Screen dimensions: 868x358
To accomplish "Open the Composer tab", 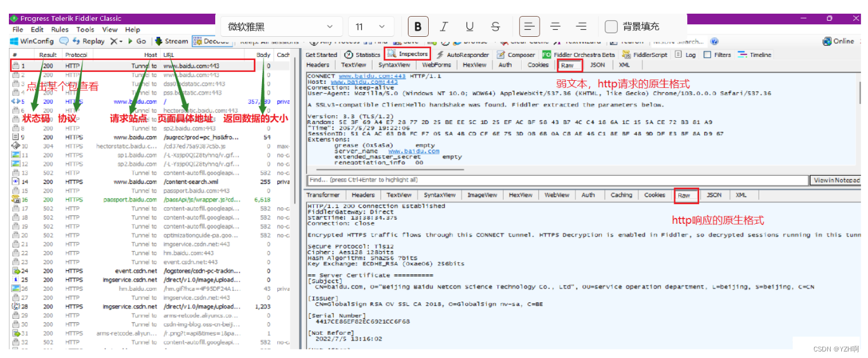I will coord(516,55).
